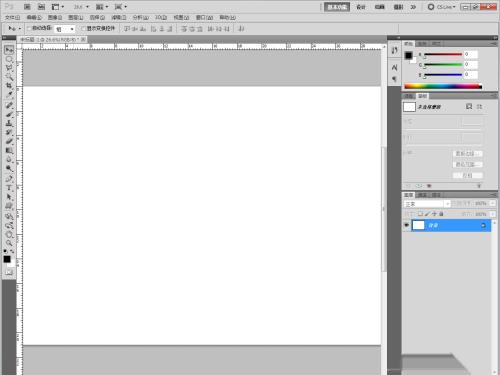Select the Zoom magnifier tool
Image resolution: width=500 pixels, height=375 pixels.
point(9,243)
